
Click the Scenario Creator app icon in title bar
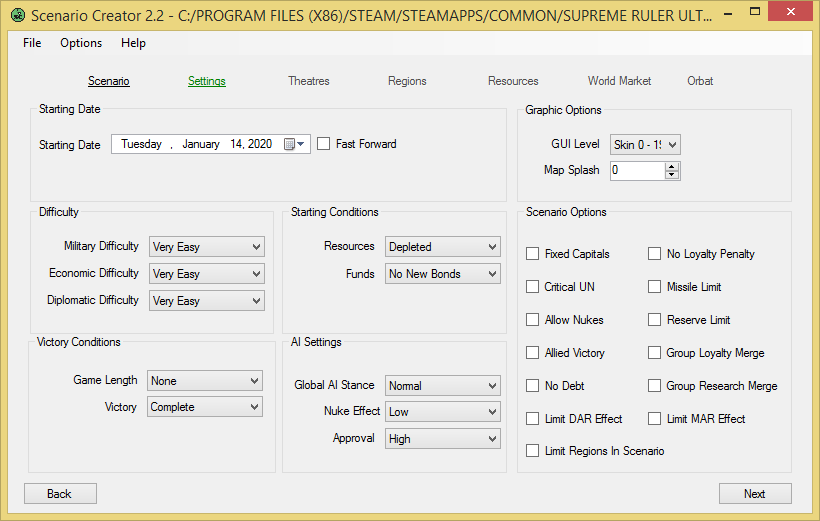(x=18, y=15)
